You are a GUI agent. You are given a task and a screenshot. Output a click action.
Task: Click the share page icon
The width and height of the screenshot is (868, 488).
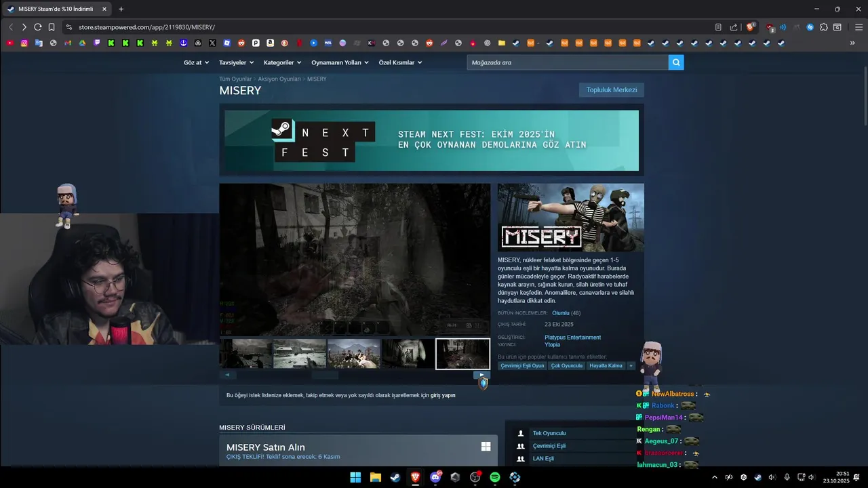click(734, 27)
